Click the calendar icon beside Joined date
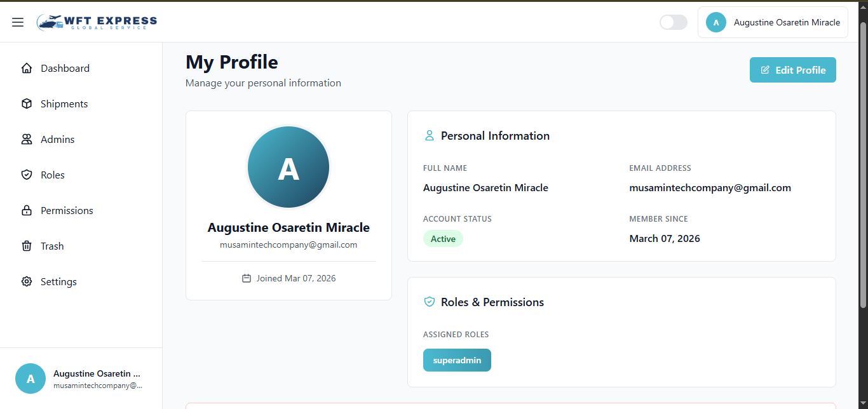Image resolution: width=868 pixels, height=409 pixels. pos(247,278)
